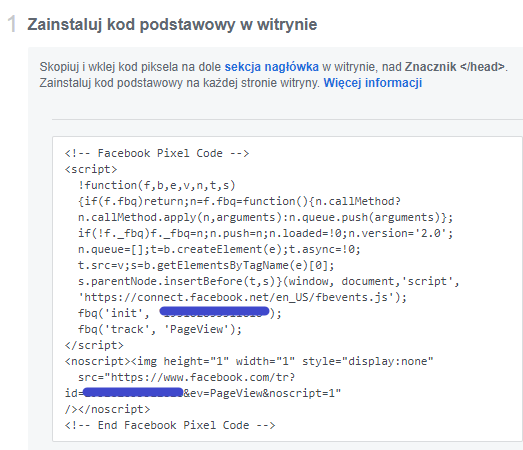Click the getElementsByTagName code line
This screenshot has height=450, width=523.
click(x=206, y=266)
